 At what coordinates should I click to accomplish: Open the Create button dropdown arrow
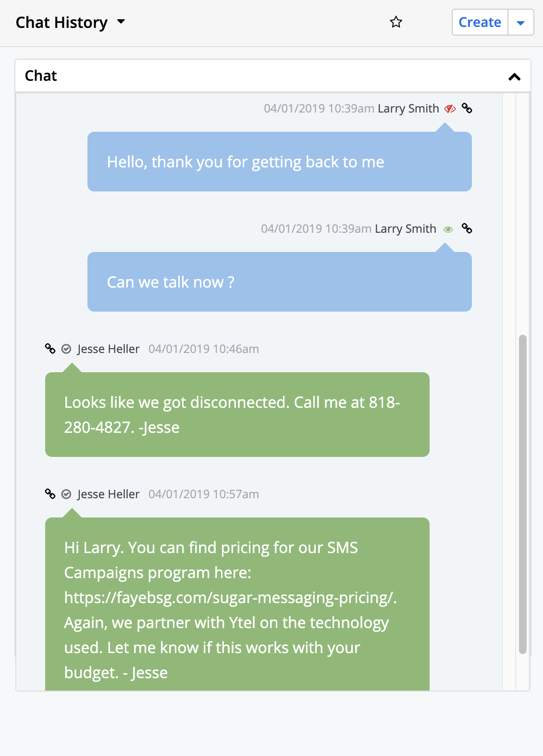[x=520, y=23]
